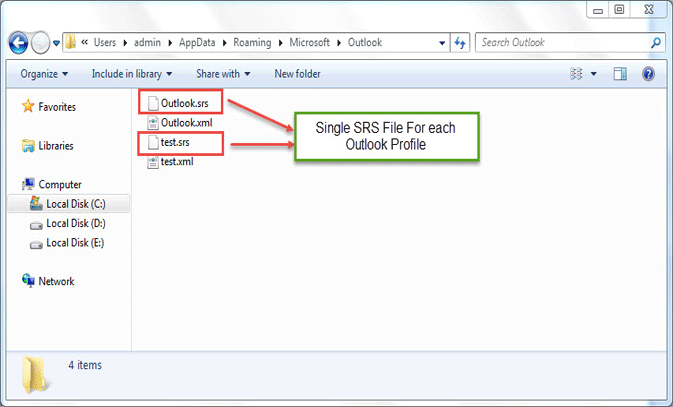Screen dimensions: 673x407
Task: Expand the arrow after AppData breadcrumb
Action: pyautogui.click(x=224, y=43)
